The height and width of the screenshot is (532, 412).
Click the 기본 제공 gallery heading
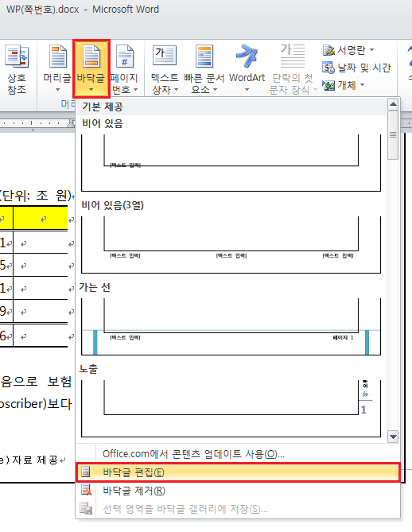103,107
